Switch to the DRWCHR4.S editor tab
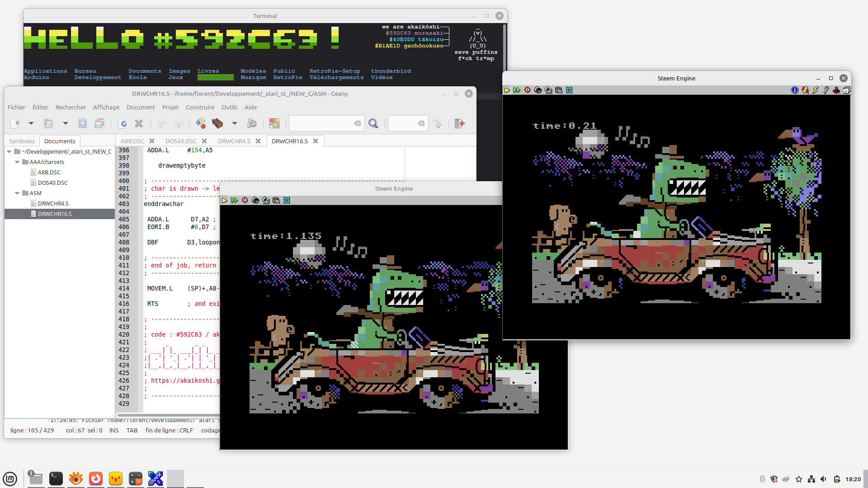 coord(234,141)
